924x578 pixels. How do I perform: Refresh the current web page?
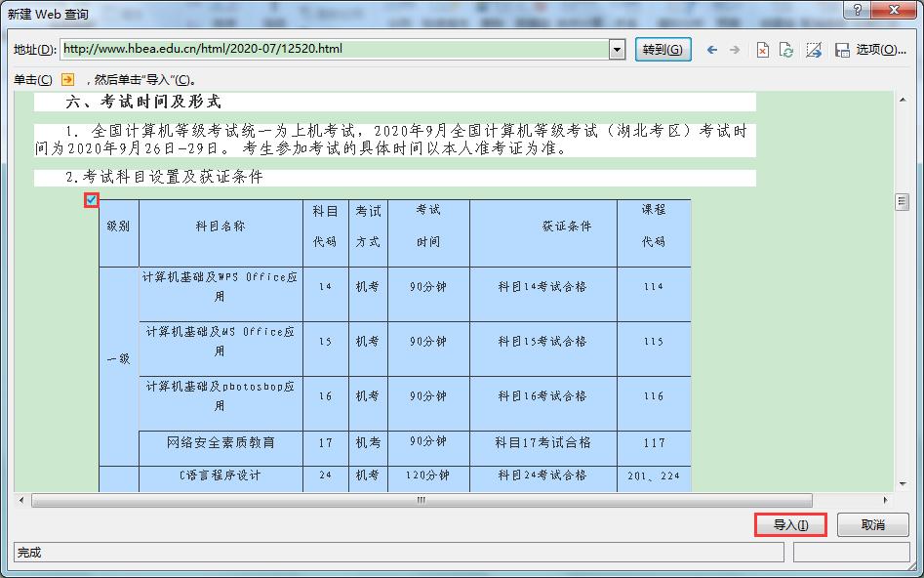click(786, 49)
